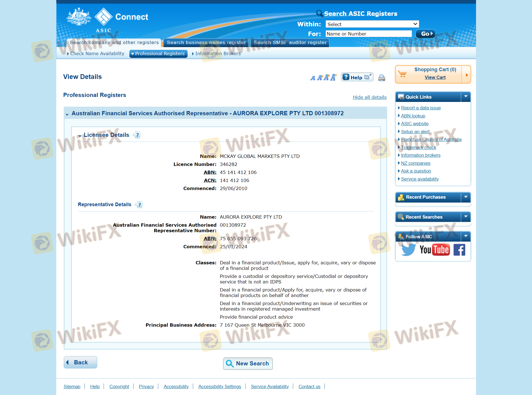Expand the Recent Searches panel
This screenshot has height=395, width=532.
click(466, 217)
